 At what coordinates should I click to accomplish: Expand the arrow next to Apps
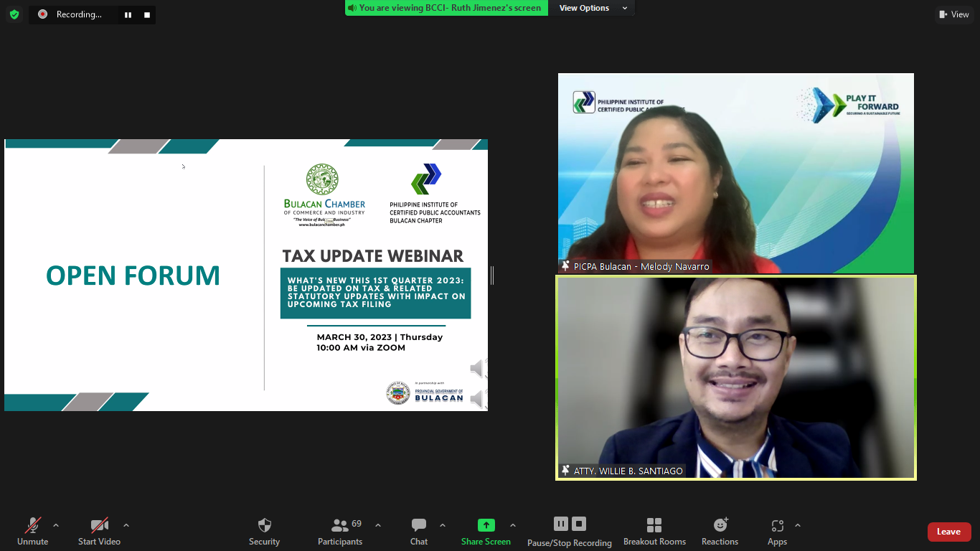(x=798, y=525)
